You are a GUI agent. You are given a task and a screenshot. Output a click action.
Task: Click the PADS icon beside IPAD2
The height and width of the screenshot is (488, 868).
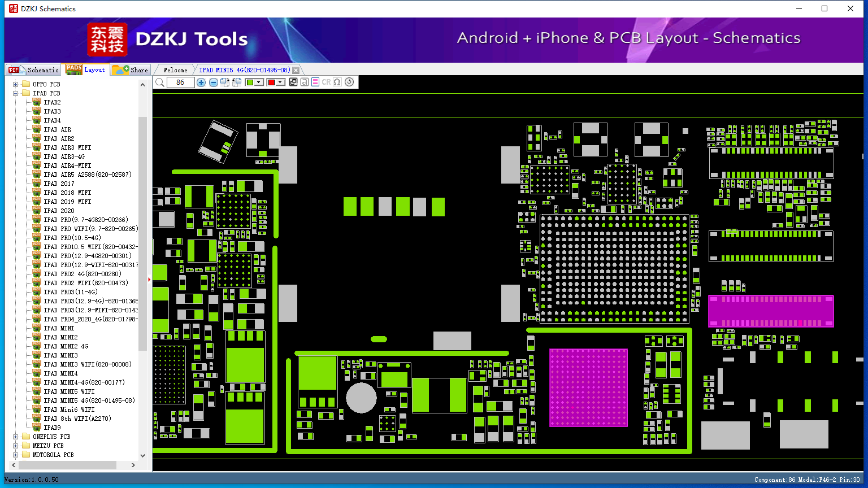[x=37, y=102]
